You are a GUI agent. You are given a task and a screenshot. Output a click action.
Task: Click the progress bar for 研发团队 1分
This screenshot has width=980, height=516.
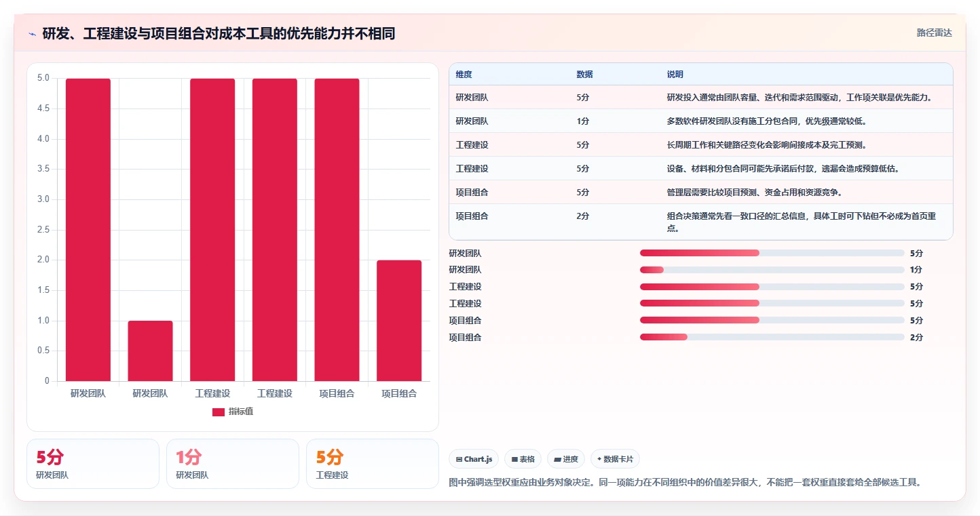coord(772,270)
